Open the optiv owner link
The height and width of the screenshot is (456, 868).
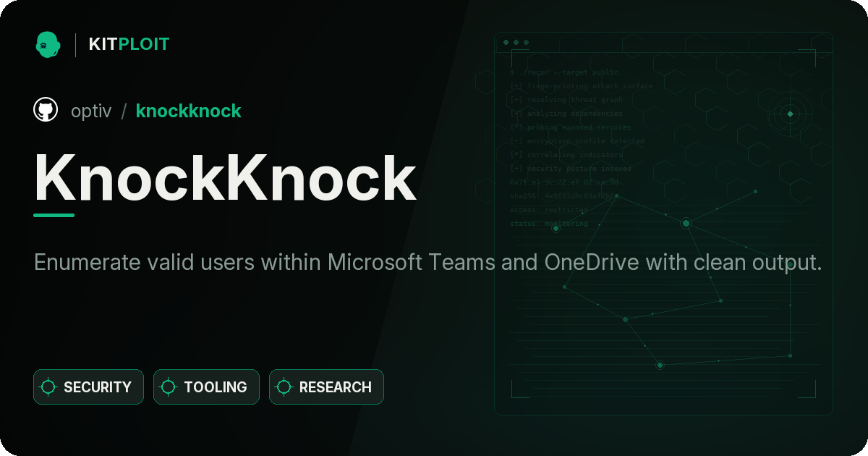tap(91, 111)
